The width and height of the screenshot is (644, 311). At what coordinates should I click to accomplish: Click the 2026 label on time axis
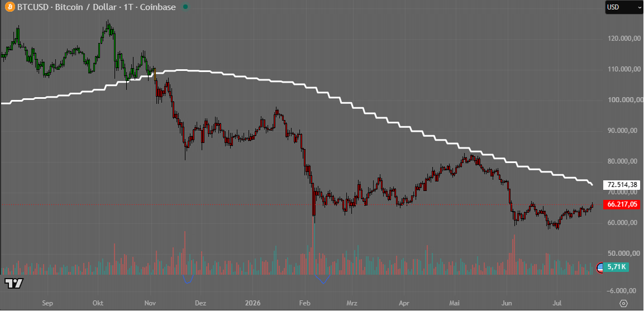252,304
